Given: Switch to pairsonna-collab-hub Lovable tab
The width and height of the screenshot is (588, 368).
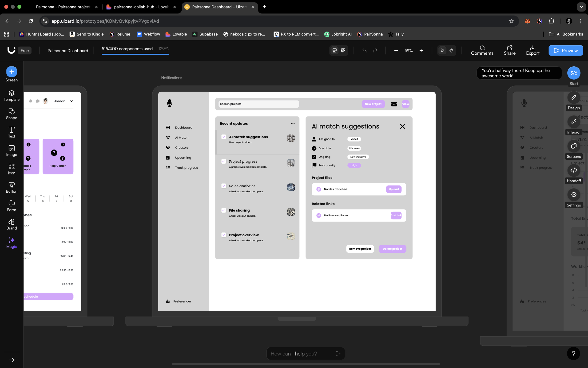Looking at the screenshot, I should pyautogui.click(x=141, y=7).
